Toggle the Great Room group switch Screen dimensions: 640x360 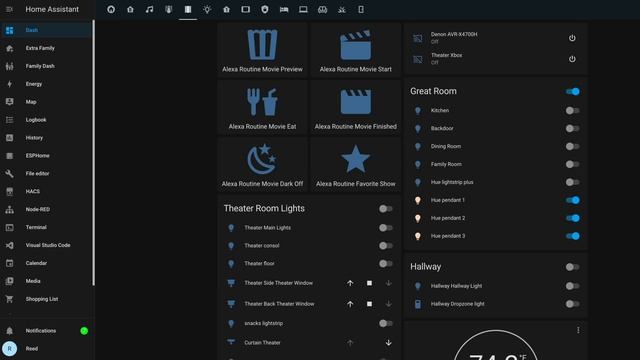[573, 91]
